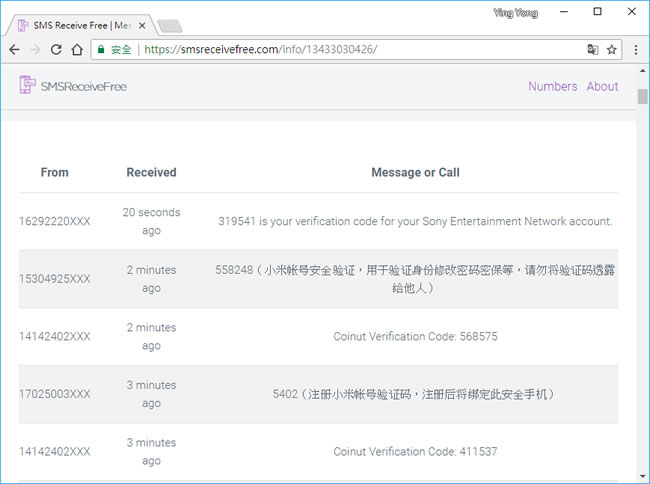The image size is (650, 484).
Task: Select the SMS Receive Free browser tab
Action: (x=82, y=25)
